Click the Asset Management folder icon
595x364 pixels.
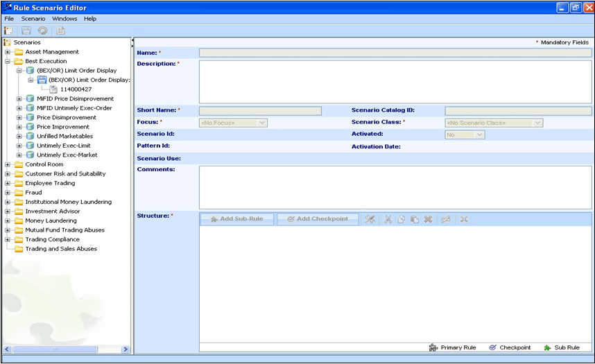coord(19,51)
